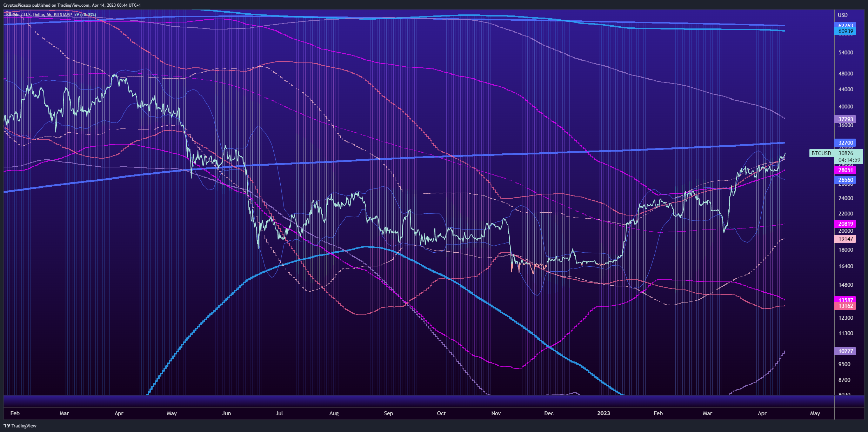This screenshot has height=432, width=868.
Task: Click the USD currency label on the price axis
Action: point(842,15)
